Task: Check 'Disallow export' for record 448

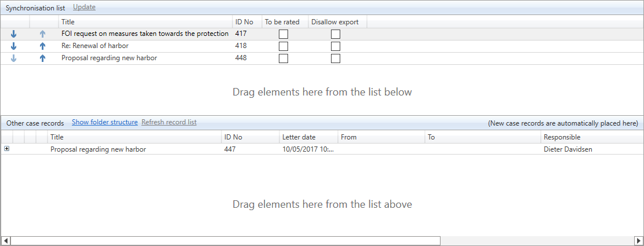Action: coord(336,58)
